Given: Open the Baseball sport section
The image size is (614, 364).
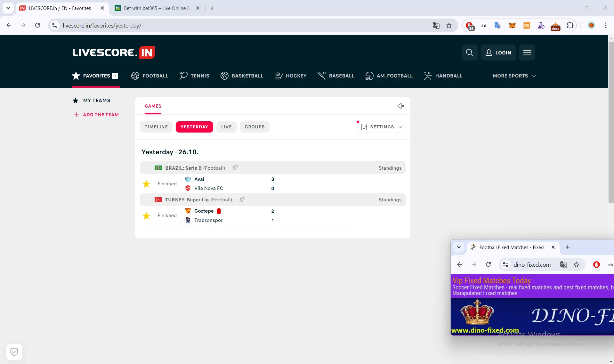Looking at the screenshot, I should click(336, 76).
